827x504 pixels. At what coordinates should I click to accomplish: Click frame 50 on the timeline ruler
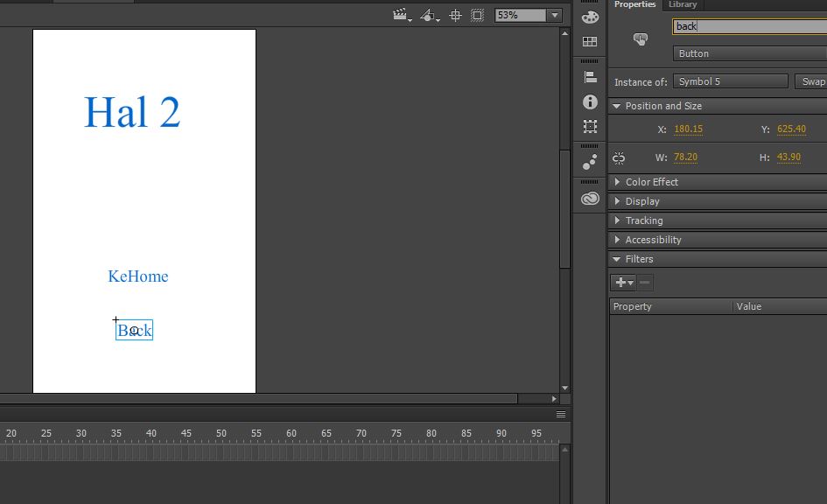tap(221, 433)
